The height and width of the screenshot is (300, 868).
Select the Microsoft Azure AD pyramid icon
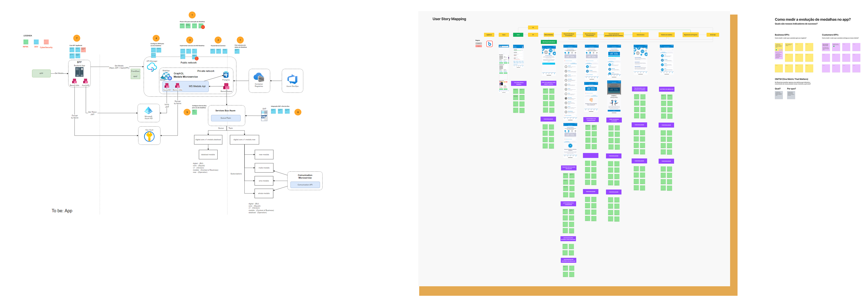click(148, 111)
